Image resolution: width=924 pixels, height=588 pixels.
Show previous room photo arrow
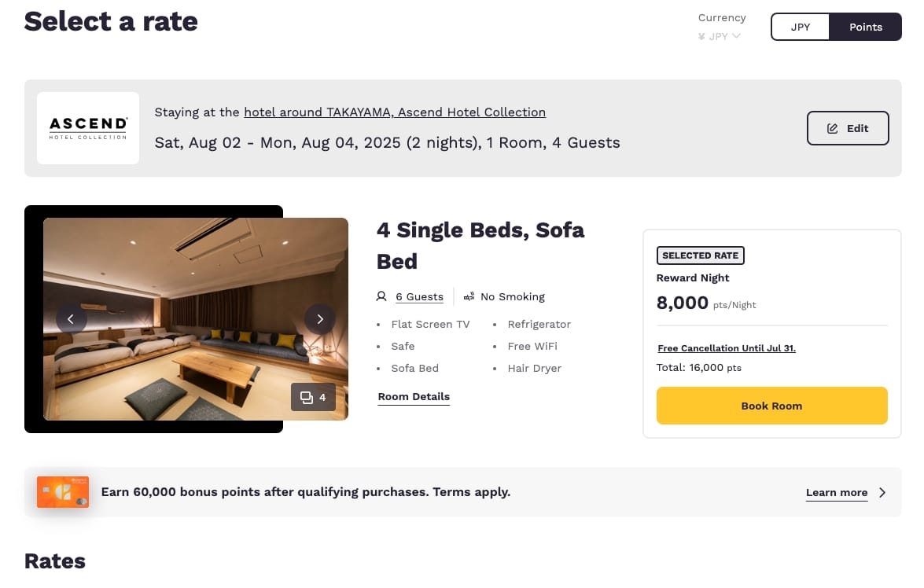pyautogui.click(x=71, y=319)
